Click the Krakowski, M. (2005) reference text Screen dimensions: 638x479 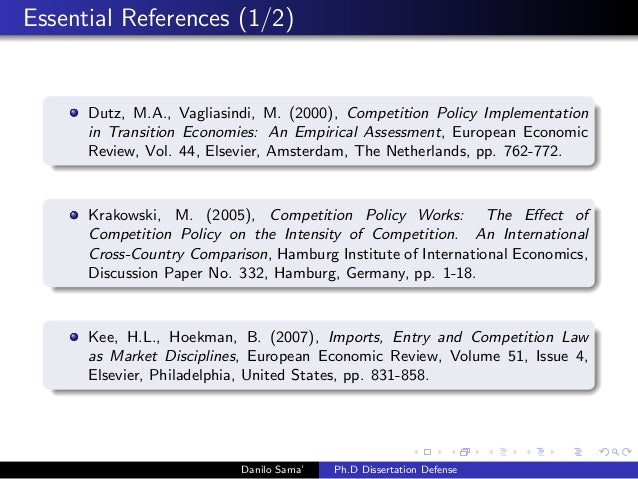click(338, 244)
